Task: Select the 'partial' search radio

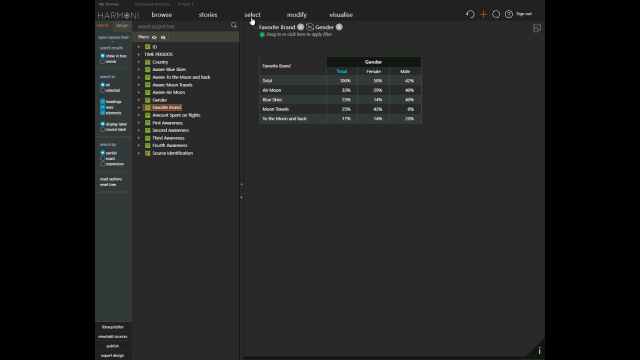Action: pyautogui.click(x=102, y=153)
